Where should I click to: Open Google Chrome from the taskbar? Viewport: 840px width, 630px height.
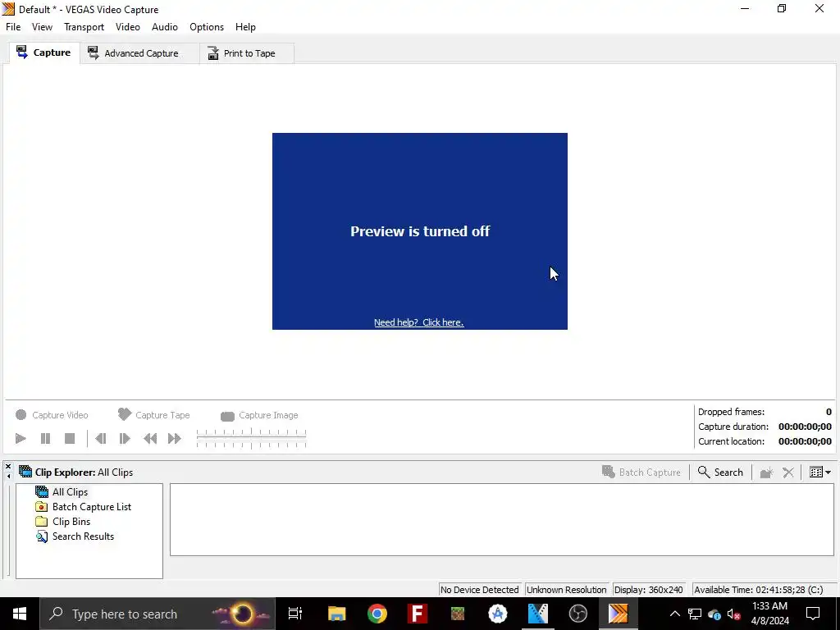(x=377, y=614)
